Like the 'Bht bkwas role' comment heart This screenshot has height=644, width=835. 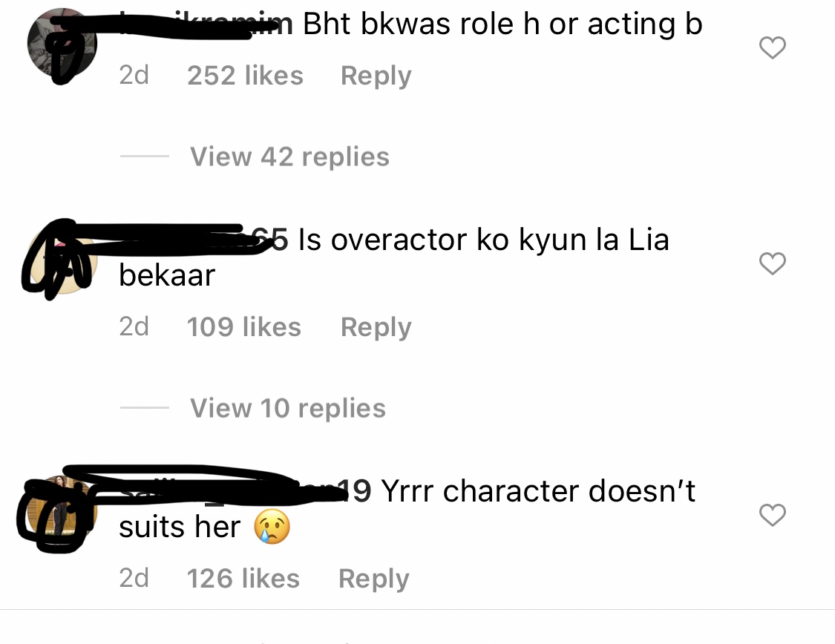coord(772,48)
